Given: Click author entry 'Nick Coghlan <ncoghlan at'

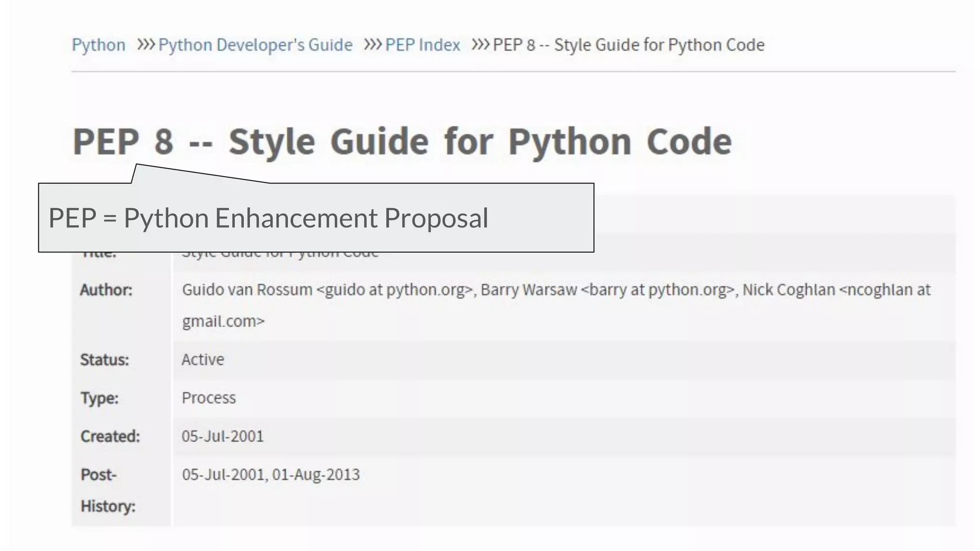Looking at the screenshot, I should (836, 290).
